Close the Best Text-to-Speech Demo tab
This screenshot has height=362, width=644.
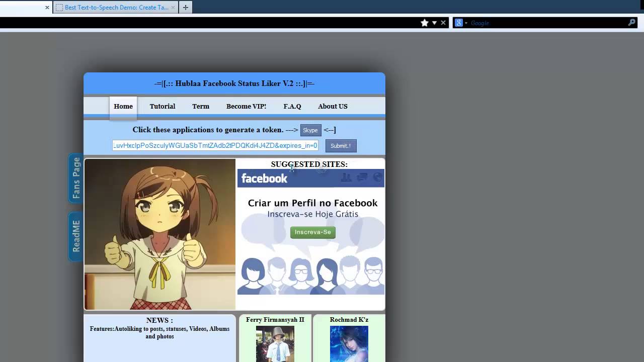click(x=173, y=8)
